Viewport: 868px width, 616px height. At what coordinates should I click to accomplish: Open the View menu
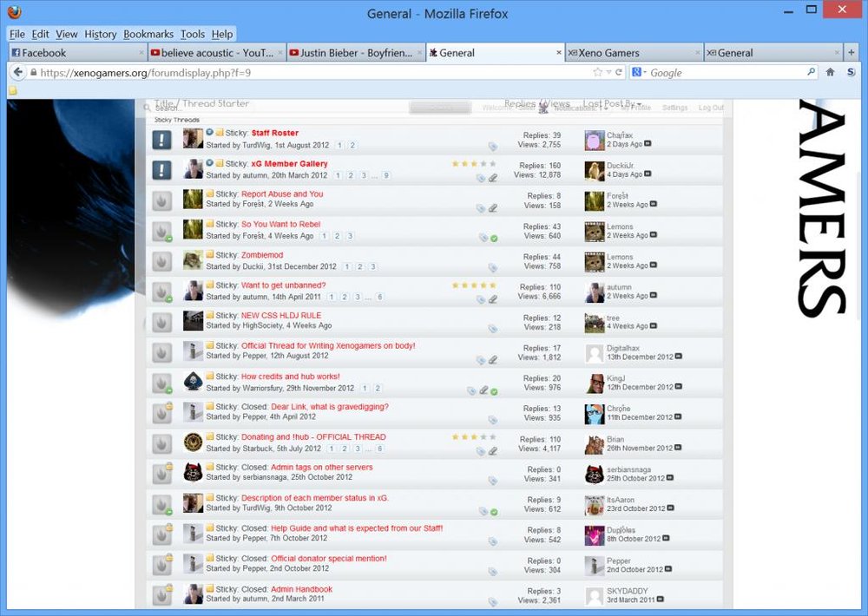(x=67, y=35)
